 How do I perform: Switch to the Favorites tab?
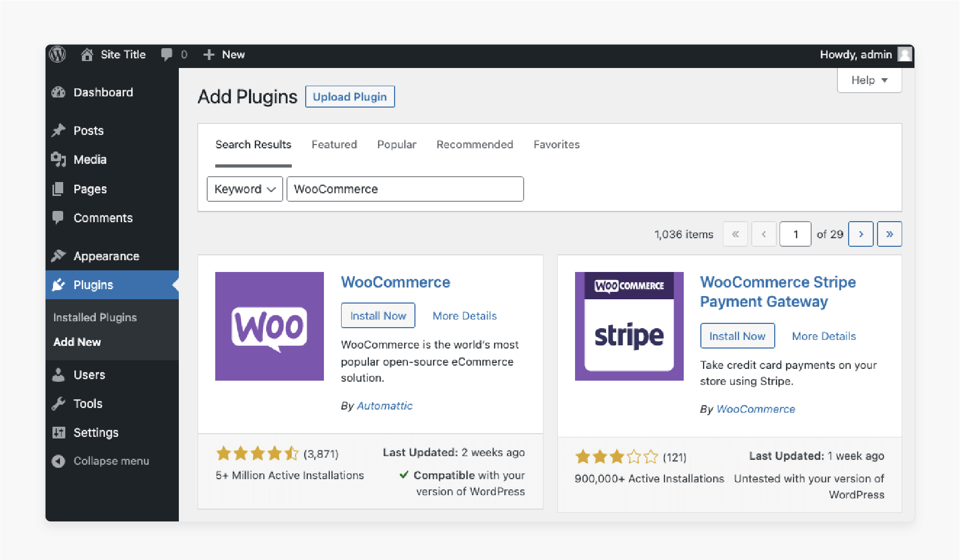click(557, 145)
